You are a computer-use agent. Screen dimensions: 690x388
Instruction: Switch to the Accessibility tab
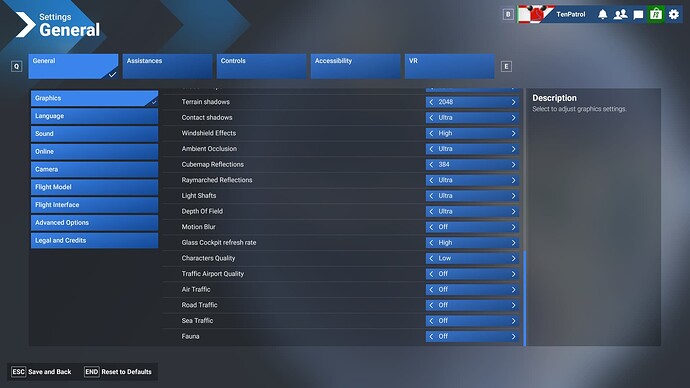pos(356,66)
